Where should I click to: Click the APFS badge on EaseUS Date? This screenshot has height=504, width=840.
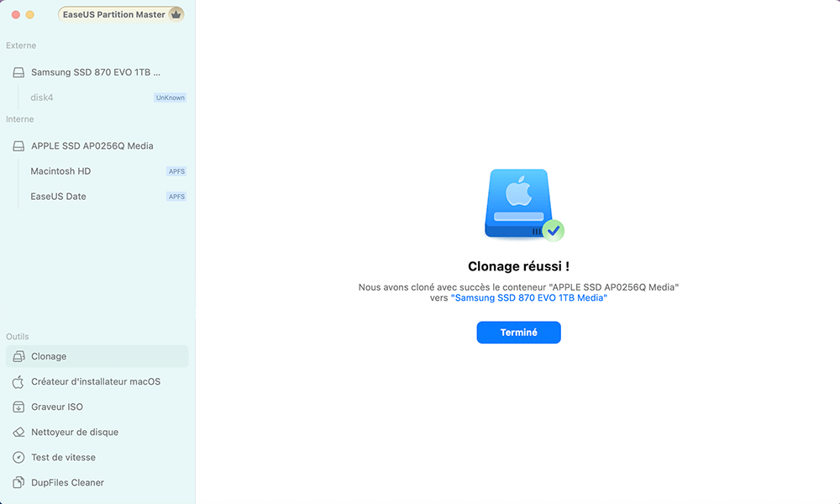[x=176, y=197]
